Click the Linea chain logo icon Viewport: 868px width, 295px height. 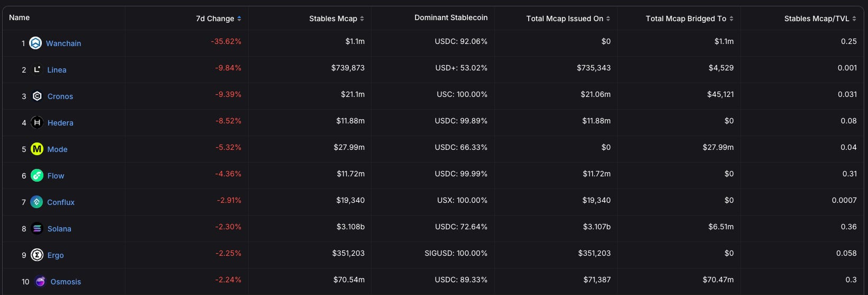coord(37,70)
